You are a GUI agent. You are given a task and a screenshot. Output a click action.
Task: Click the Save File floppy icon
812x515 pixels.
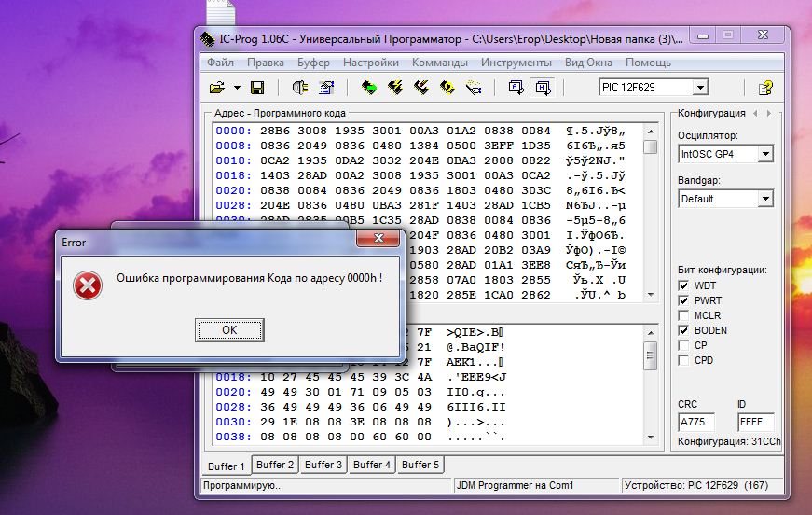click(x=257, y=88)
